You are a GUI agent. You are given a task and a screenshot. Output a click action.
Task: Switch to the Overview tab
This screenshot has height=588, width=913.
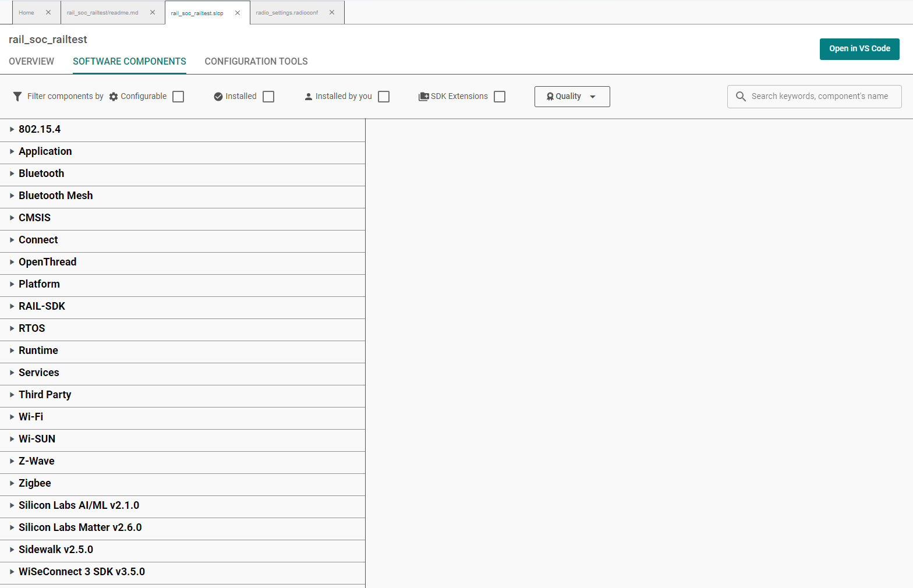[31, 61]
